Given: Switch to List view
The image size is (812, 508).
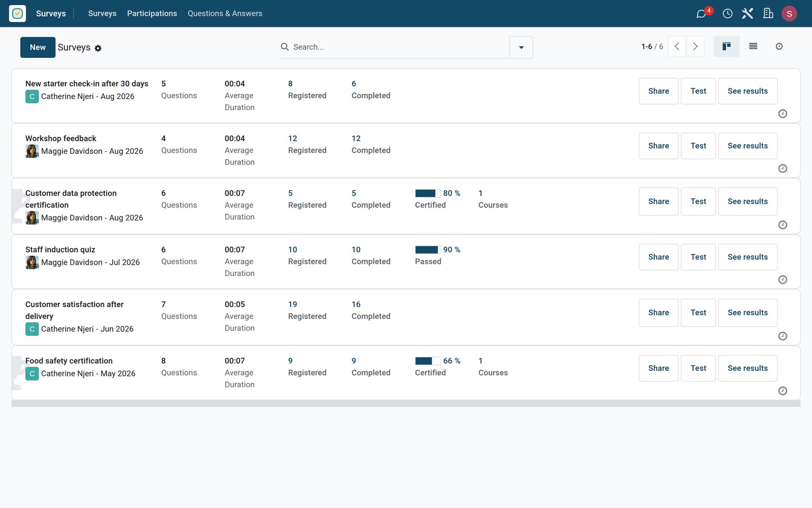Looking at the screenshot, I should point(753,46).
